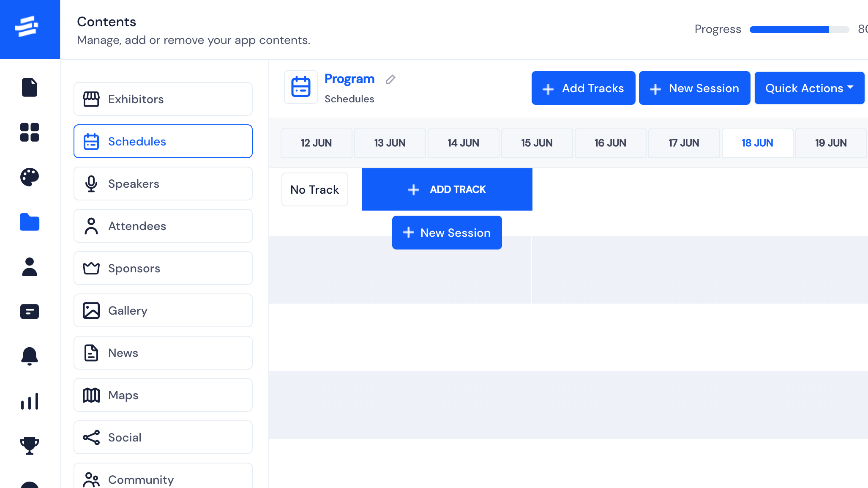Image resolution: width=868 pixels, height=488 pixels.
Task: Click the Exhibitors icon in sidebar
Action: click(90, 99)
